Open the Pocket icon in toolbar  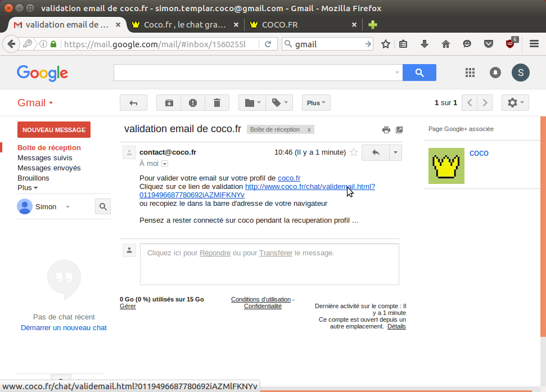489,44
